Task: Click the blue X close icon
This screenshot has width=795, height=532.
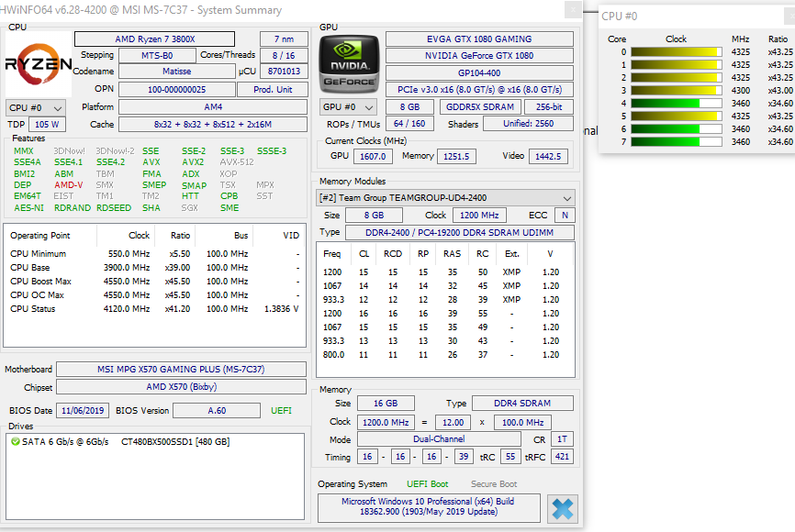Action: (562, 509)
